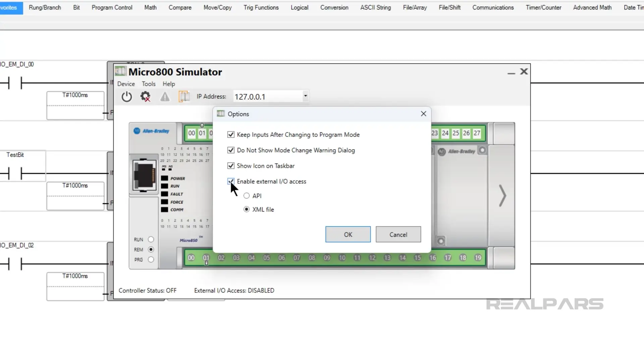This screenshot has width=644, height=362.
Task: Click the Micro800 Simulator title icon
Action: [120, 71]
